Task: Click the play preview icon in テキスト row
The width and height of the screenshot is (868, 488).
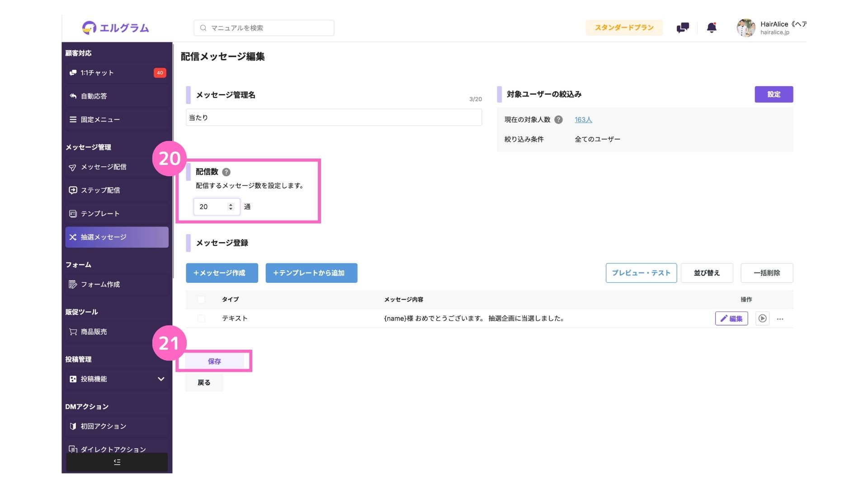Action: coord(762,319)
